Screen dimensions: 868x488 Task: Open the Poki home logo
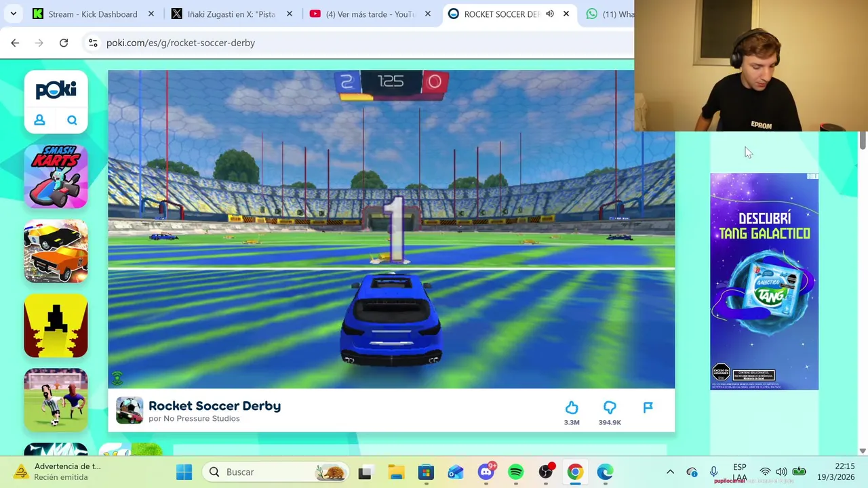point(56,89)
